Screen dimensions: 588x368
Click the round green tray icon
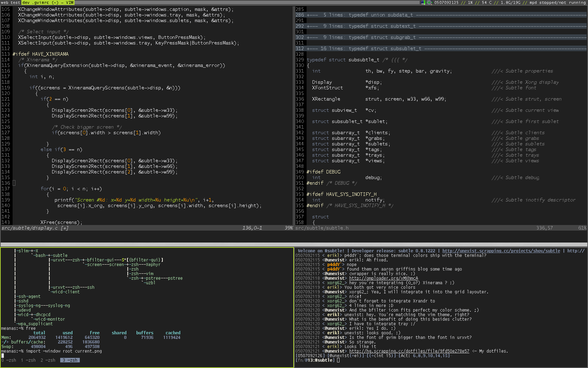tap(429, 2)
